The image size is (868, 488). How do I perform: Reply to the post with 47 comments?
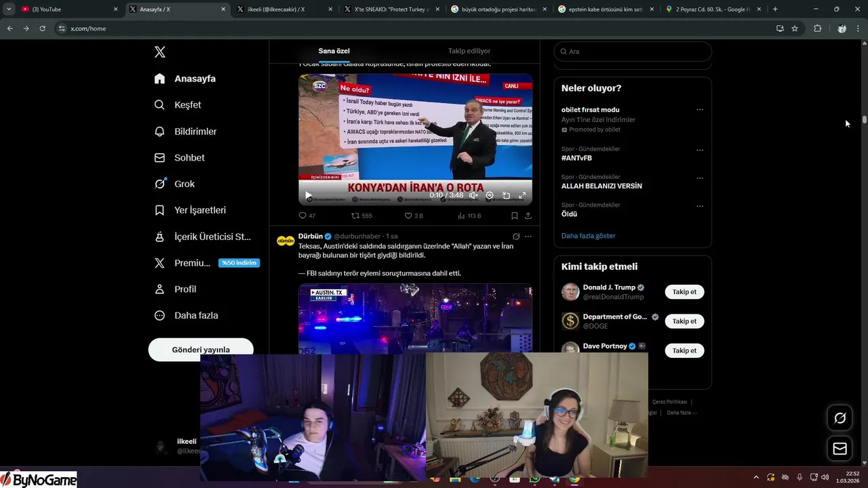[x=307, y=216]
